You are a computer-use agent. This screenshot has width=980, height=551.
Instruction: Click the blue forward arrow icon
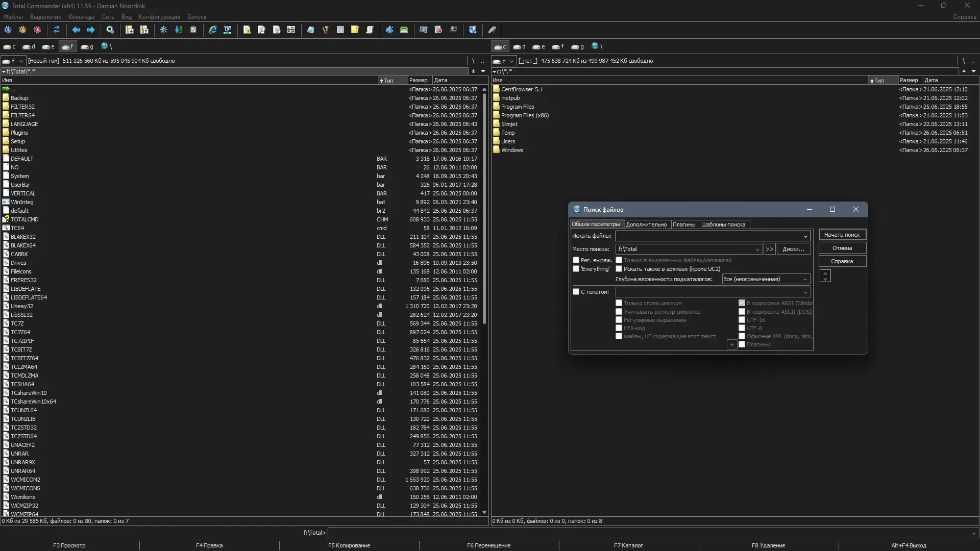coord(91,30)
